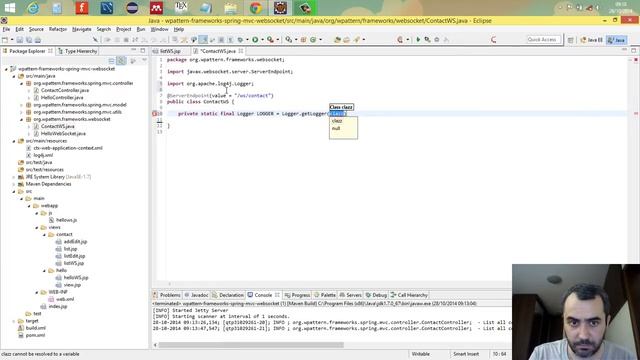Open Package Explorer view menu arrow
Viewport: 640px width, 360px height.
(x=144, y=60)
